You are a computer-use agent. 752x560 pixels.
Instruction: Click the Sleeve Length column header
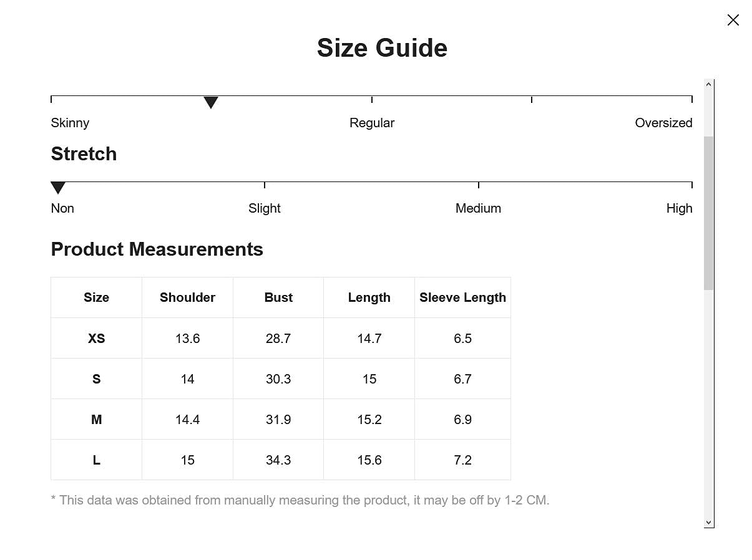[x=462, y=297]
